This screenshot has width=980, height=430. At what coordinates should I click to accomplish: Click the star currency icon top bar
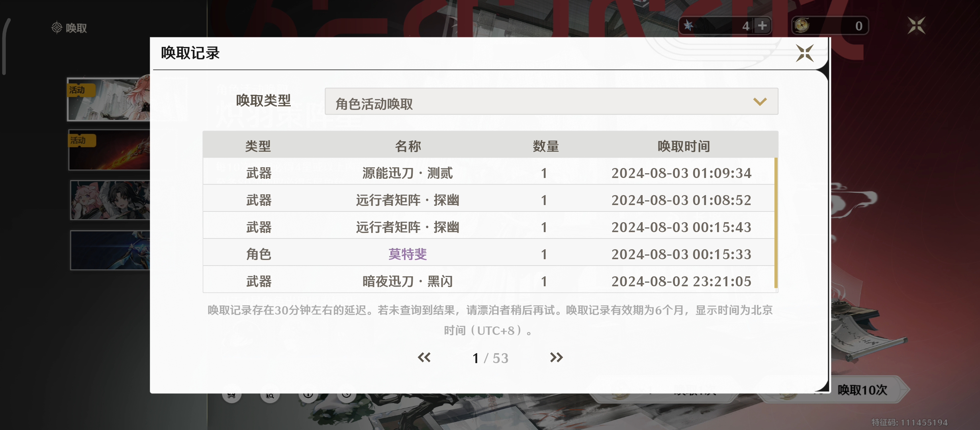(x=689, y=26)
